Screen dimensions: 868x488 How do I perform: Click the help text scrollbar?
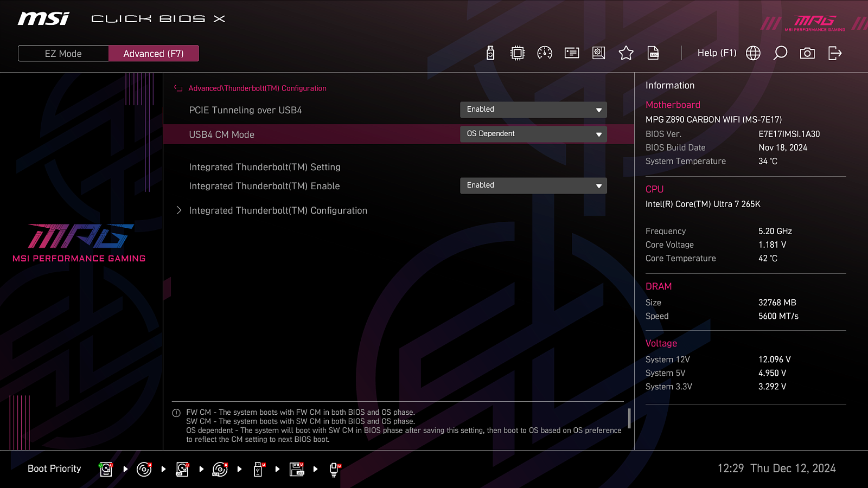click(629, 418)
